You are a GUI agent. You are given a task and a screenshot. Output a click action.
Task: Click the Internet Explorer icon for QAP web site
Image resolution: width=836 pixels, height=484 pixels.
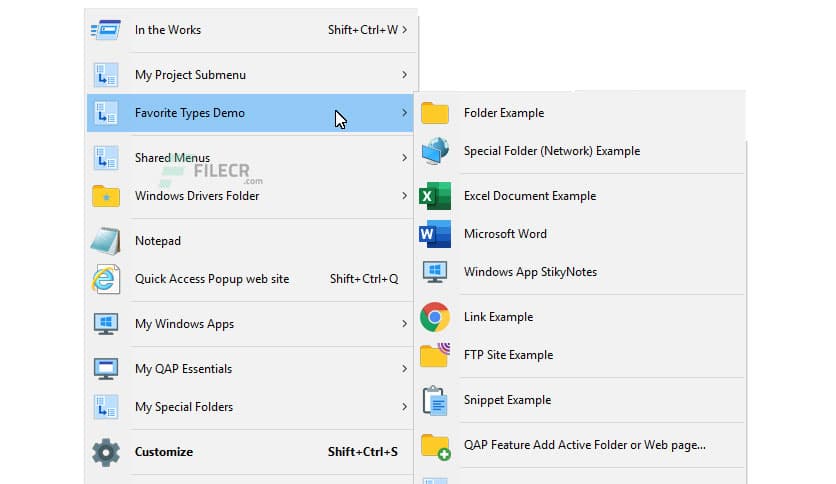(106, 279)
